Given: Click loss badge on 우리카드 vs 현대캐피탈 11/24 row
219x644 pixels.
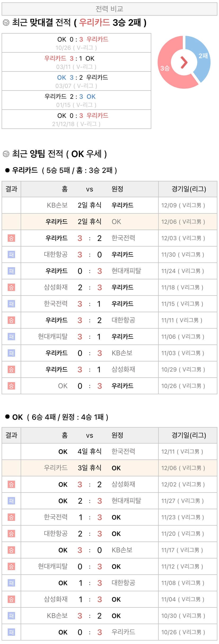Looking at the screenshot, I should (x=11, y=271).
